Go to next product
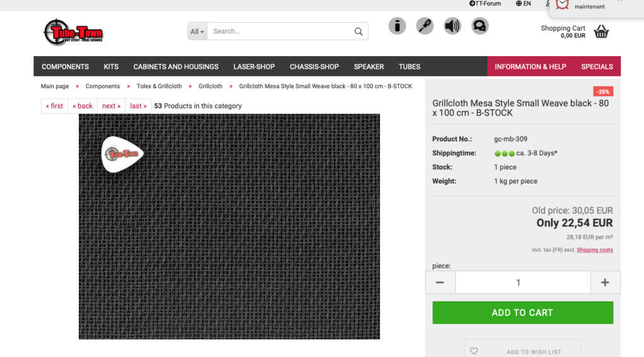The width and height of the screenshot is (644, 357). click(111, 106)
